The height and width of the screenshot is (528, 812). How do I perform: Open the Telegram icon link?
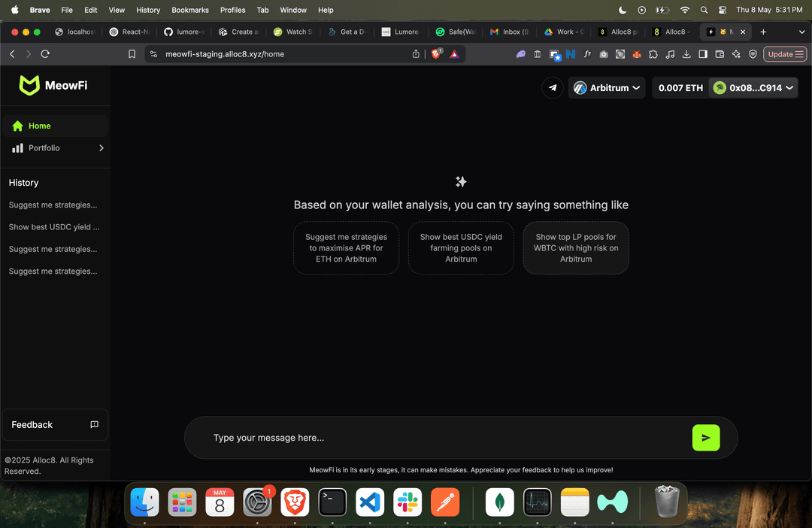pyautogui.click(x=553, y=88)
